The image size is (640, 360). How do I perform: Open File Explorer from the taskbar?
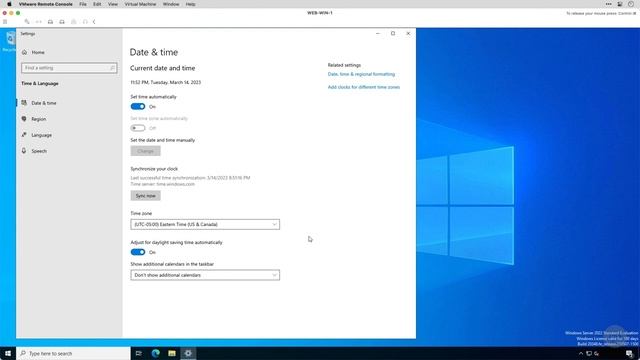click(x=172, y=353)
